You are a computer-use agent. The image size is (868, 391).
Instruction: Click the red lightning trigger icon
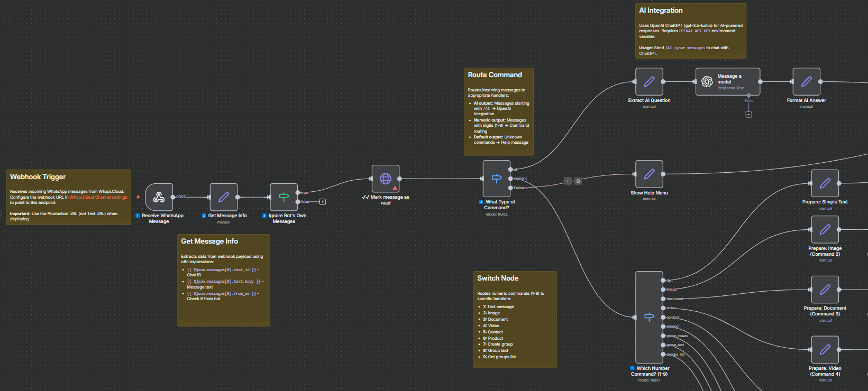coord(138,197)
